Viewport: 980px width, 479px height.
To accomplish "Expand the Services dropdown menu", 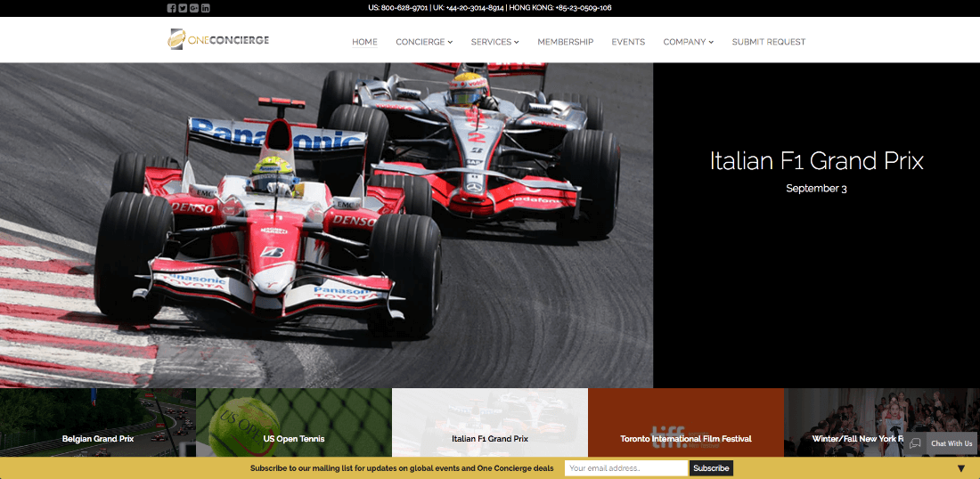I will point(495,42).
